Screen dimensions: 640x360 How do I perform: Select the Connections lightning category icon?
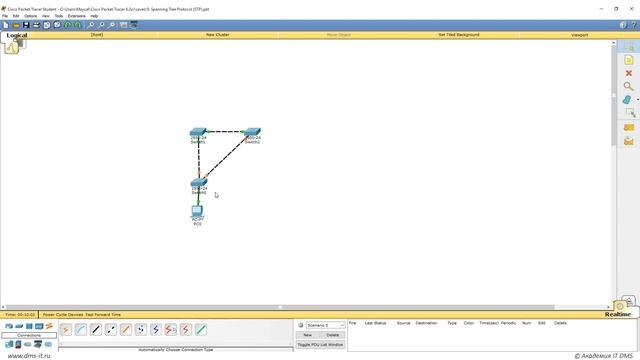(x=49, y=326)
